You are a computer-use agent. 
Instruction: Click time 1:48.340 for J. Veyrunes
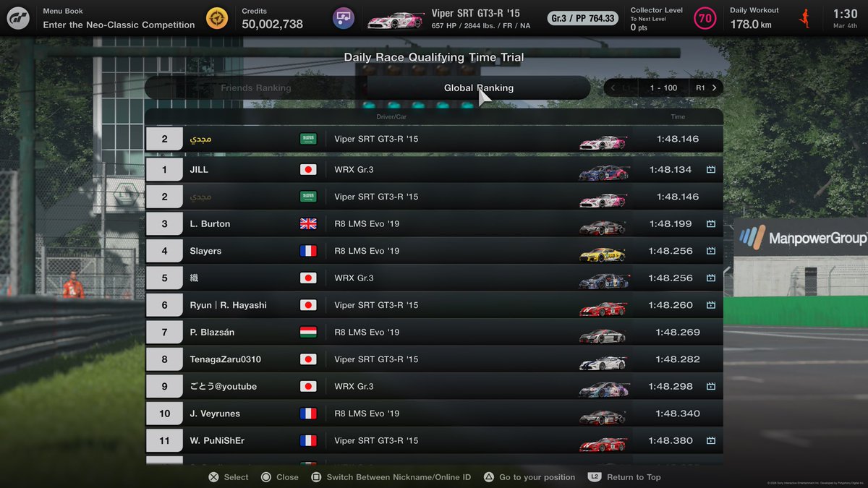click(x=678, y=414)
